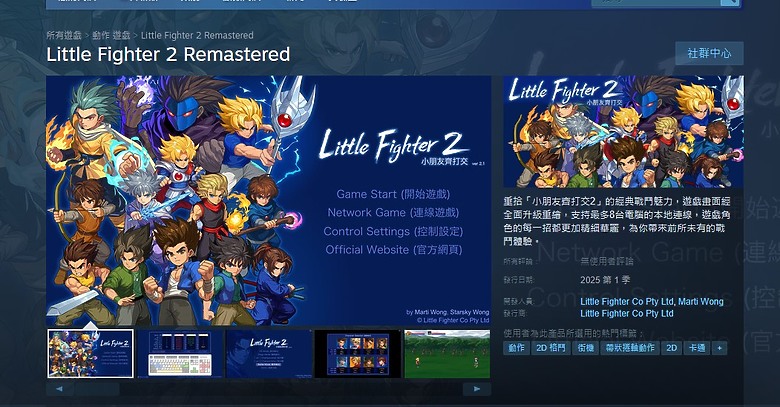Click the 2D 格鬥 tag
The image size is (780, 407).
coord(551,348)
